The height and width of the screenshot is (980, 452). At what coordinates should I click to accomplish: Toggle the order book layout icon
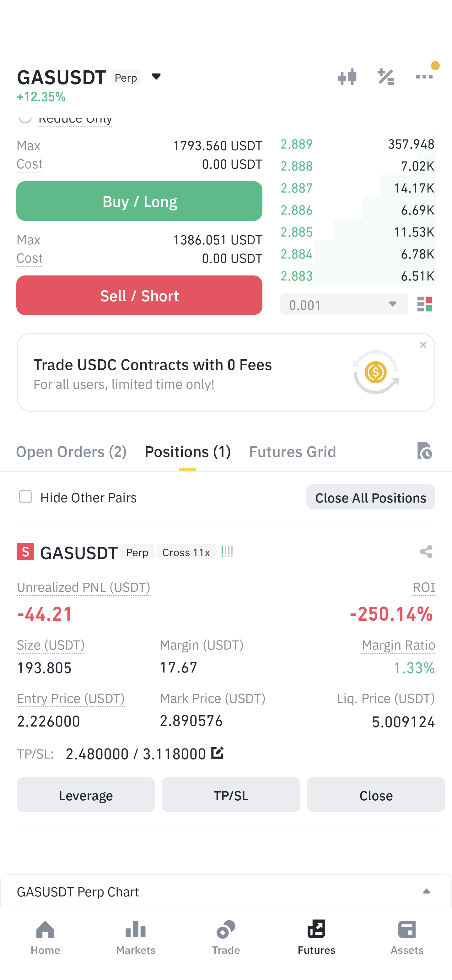[425, 304]
